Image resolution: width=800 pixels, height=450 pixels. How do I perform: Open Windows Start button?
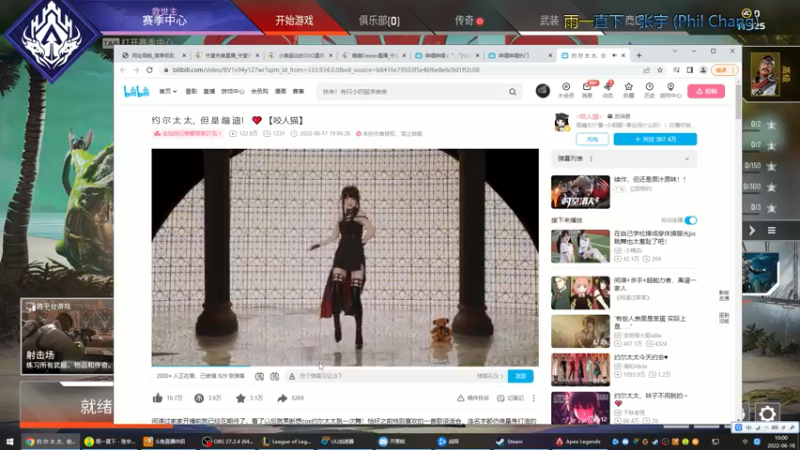click(9, 441)
